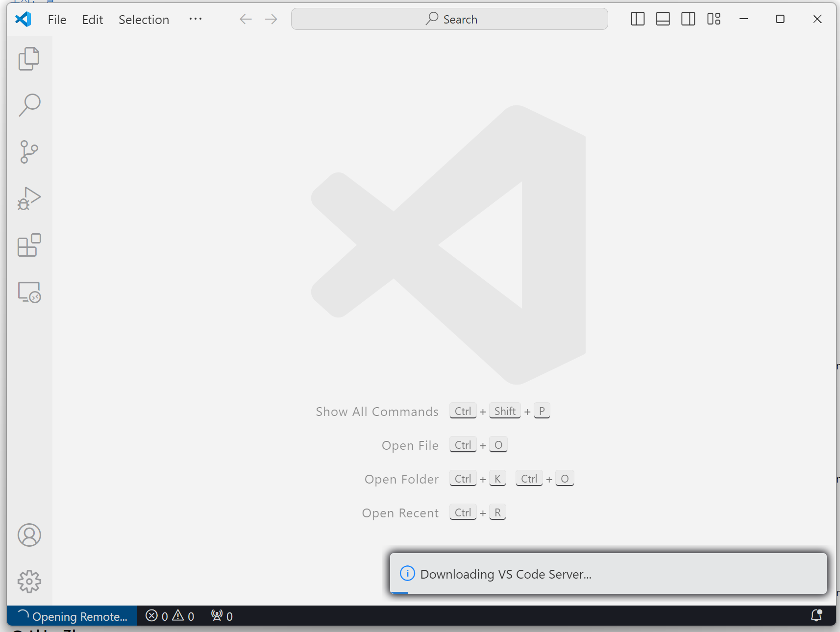Open the File menu
Image resolution: width=840 pixels, height=632 pixels.
pos(57,20)
